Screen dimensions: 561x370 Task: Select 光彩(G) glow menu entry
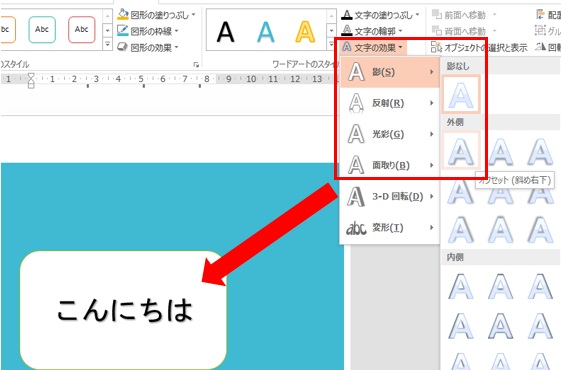[390, 134]
